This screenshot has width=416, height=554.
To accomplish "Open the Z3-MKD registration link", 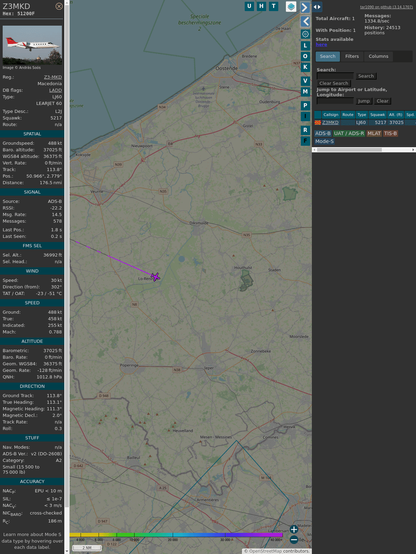I will (53, 77).
